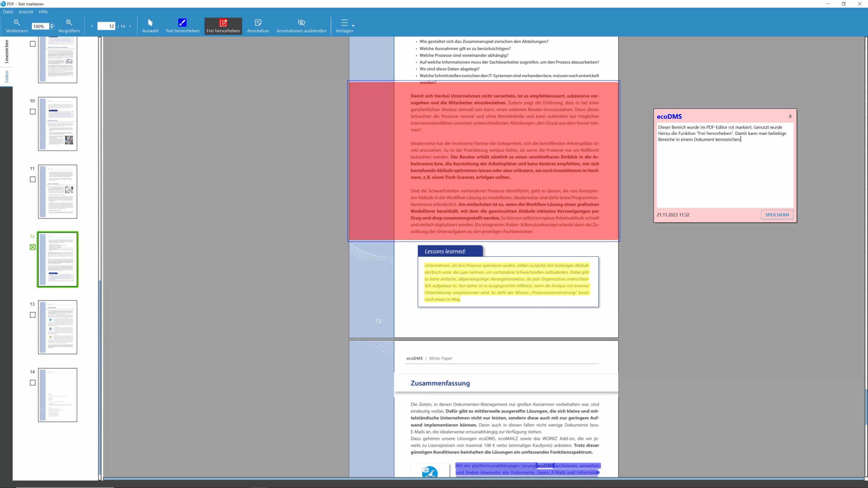Screen dimensions: 868x488
Task: Select the highlighted page 12 thumbnail
Action: [x=58, y=259]
